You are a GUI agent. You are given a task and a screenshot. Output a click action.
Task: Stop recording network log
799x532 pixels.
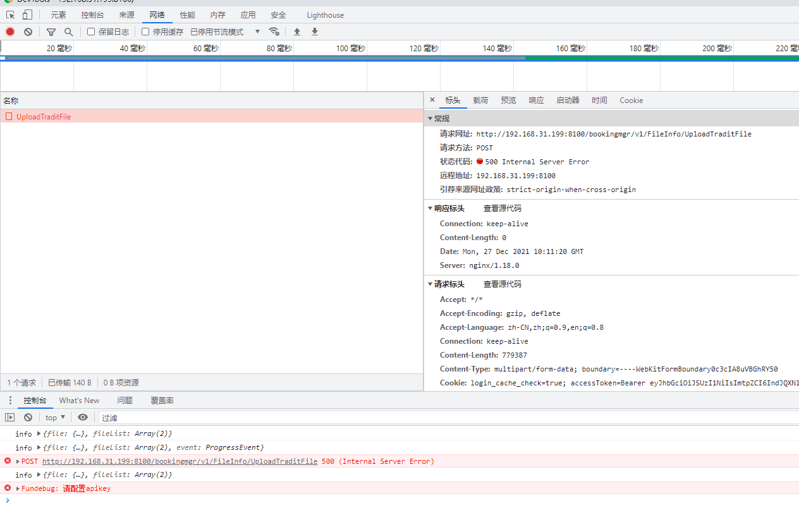tap(10, 32)
